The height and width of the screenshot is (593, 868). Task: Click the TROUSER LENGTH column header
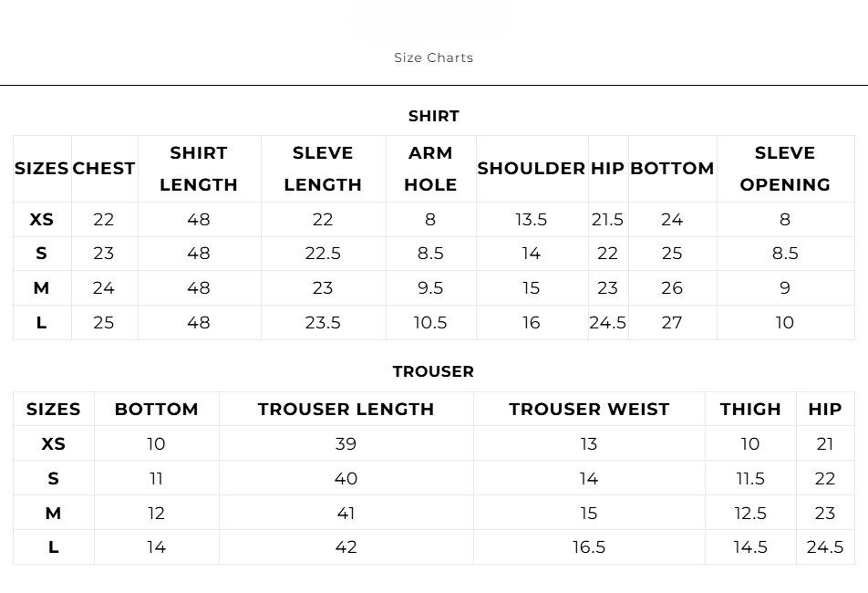point(346,410)
